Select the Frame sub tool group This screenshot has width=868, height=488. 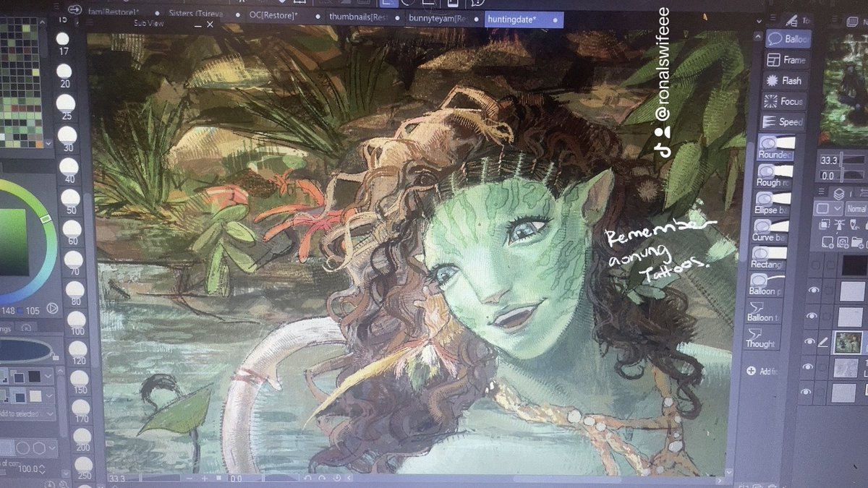tap(788, 60)
